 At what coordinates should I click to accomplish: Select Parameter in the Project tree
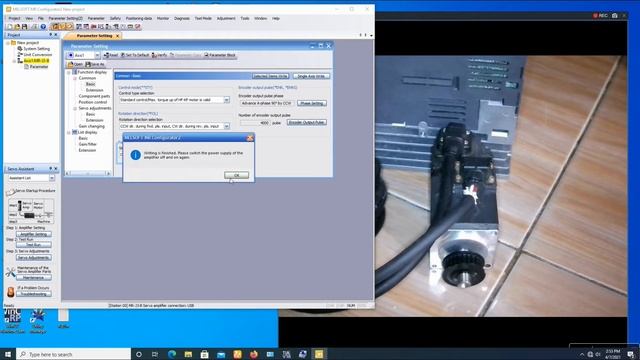39,67
